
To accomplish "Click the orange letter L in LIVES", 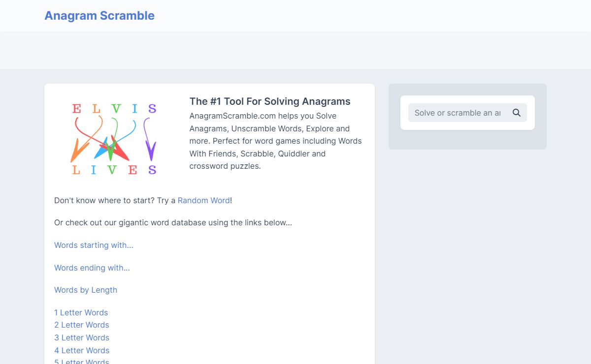I will [76, 170].
